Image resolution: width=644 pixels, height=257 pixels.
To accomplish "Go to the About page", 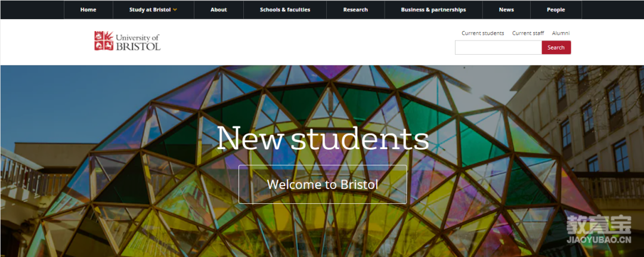I will (218, 10).
